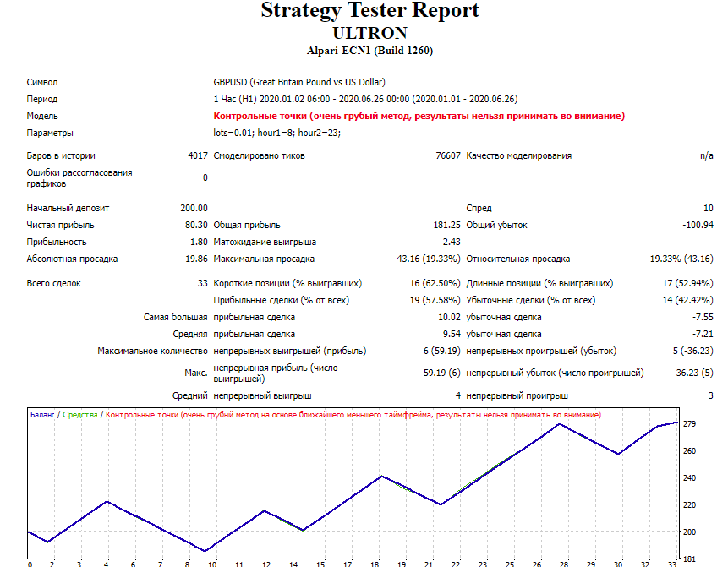Select the Начальный депозит value 200.00
728x567 pixels.
[x=194, y=209]
